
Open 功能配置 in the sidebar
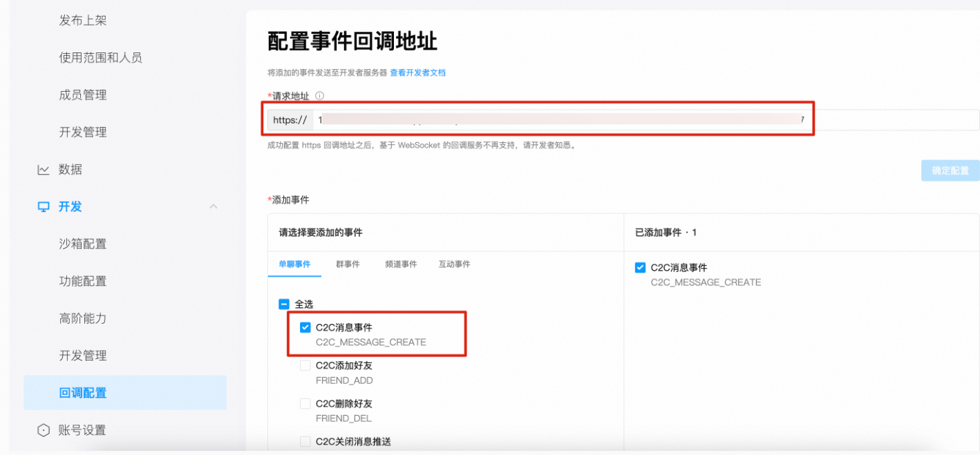click(83, 281)
